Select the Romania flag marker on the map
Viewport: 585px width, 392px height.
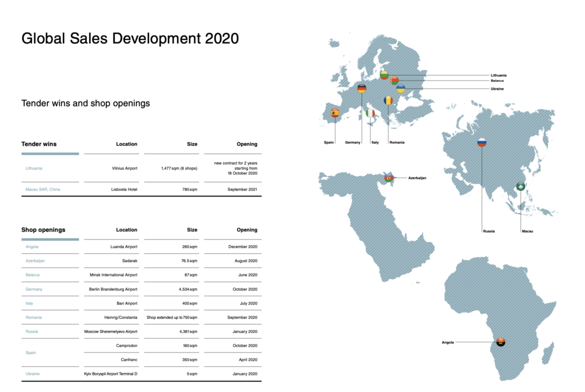[x=388, y=101]
